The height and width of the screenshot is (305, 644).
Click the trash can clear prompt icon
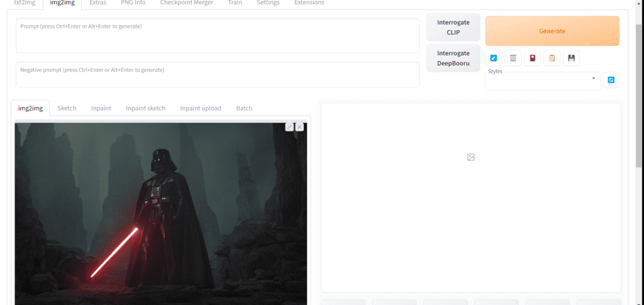tap(513, 58)
